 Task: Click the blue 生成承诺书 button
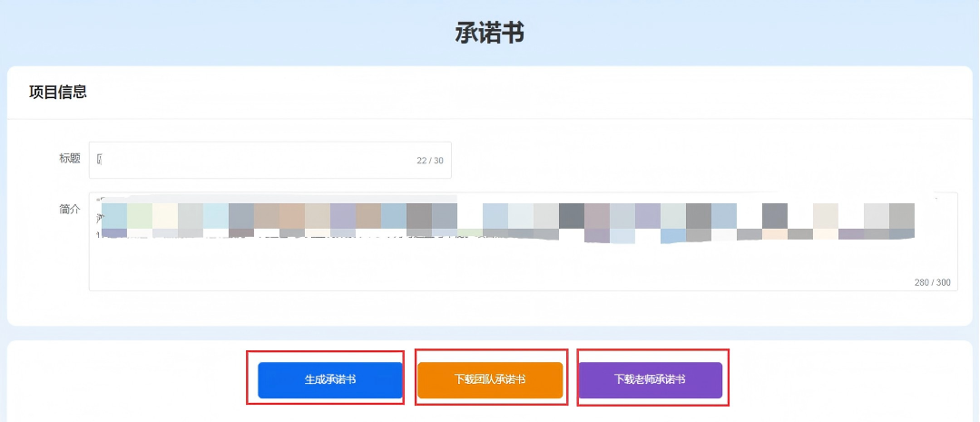pyautogui.click(x=329, y=379)
